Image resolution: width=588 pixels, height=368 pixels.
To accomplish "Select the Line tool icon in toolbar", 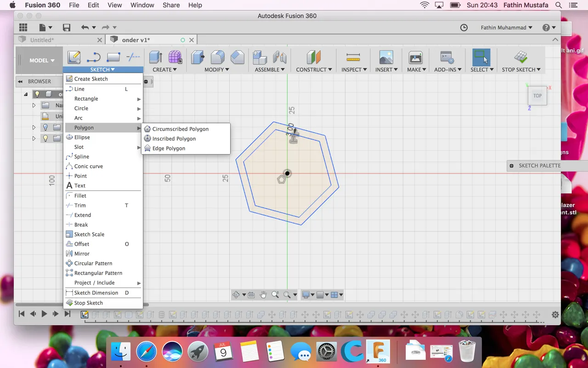I will [x=93, y=57].
